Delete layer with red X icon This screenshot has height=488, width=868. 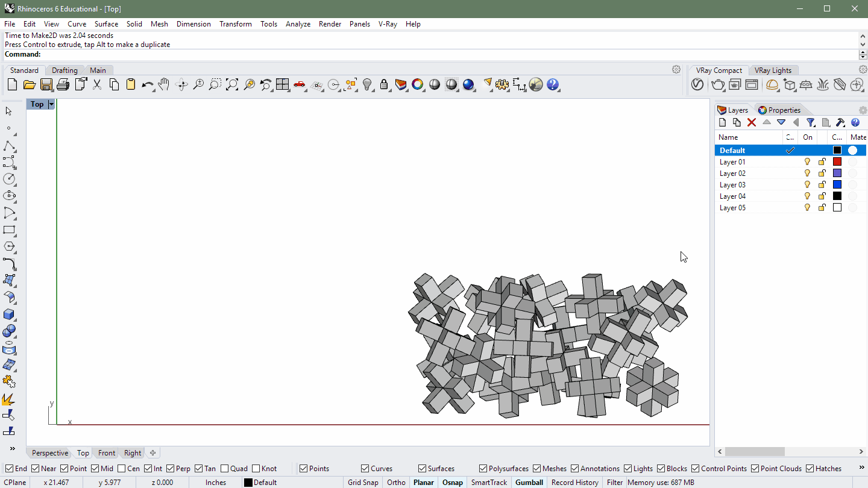(x=752, y=123)
